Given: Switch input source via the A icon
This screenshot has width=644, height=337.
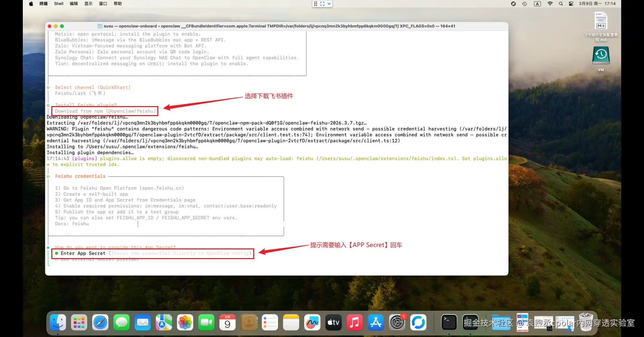Looking at the screenshot, I should point(537,4).
